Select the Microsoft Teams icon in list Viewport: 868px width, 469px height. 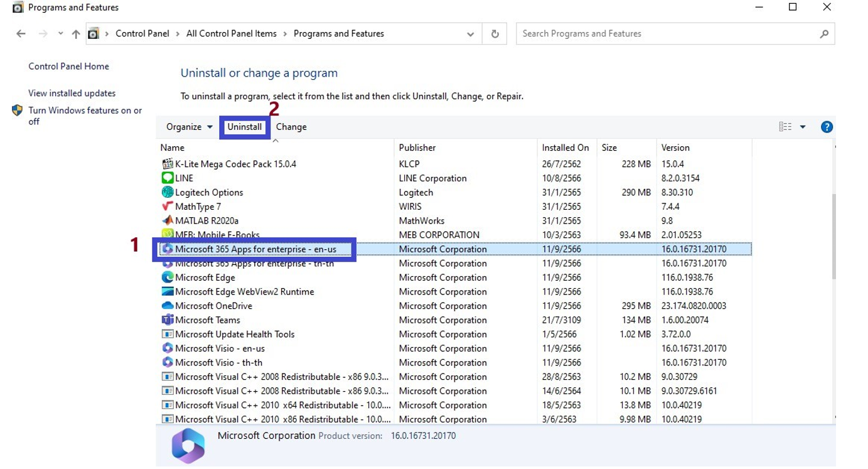pos(168,320)
